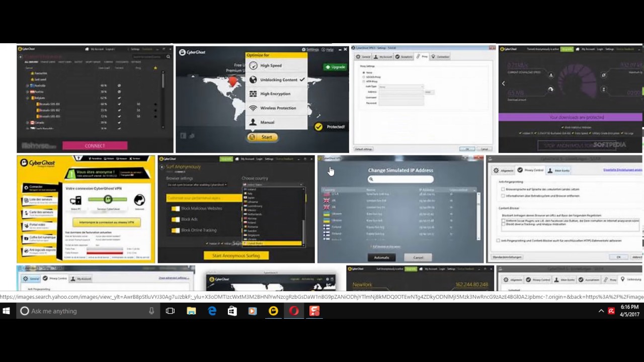Open the German Privacy Control settings thumbnail

coord(565,209)
